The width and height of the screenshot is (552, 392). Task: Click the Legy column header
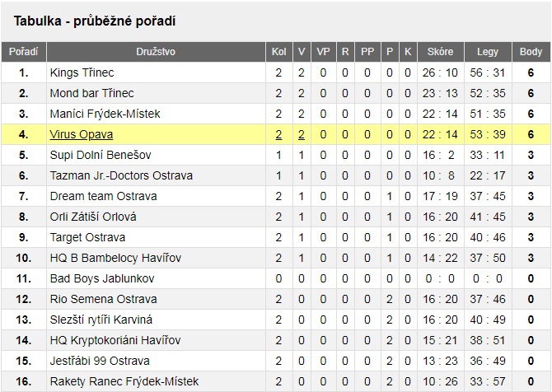point(488,52)
